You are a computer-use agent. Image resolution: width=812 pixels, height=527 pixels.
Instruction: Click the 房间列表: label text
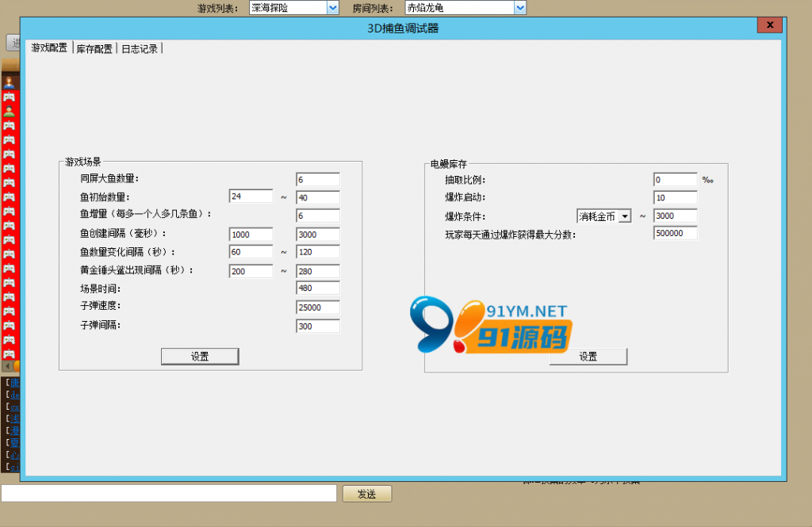pos(373,8)
